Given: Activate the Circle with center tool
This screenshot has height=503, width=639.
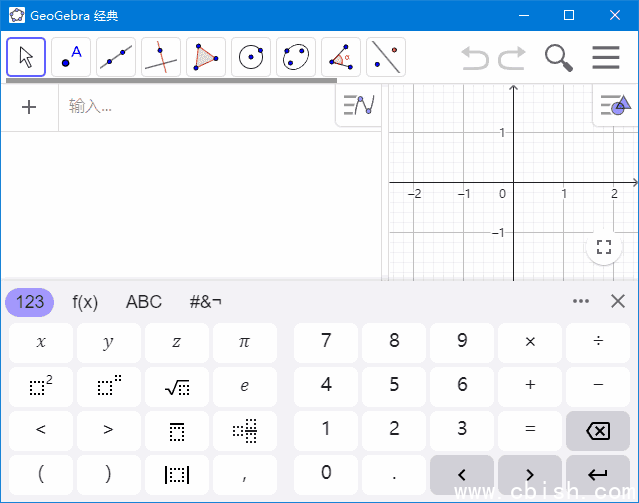Looking at the screenshot, I should [251, 57].
